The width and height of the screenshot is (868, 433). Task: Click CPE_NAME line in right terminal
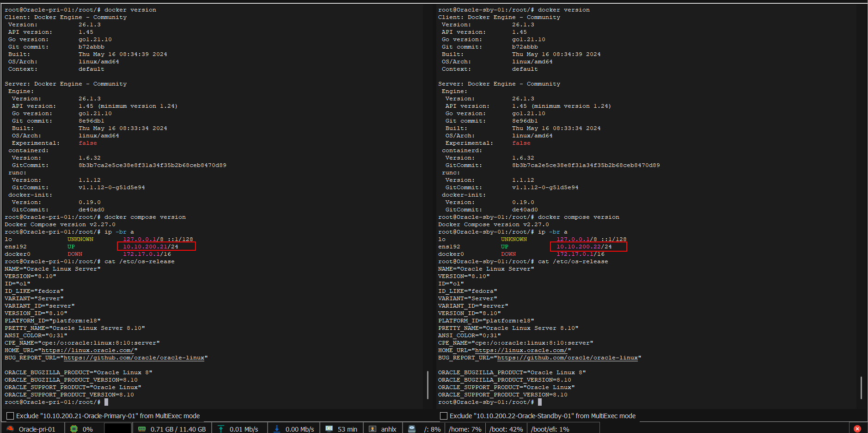click(516, 343)
